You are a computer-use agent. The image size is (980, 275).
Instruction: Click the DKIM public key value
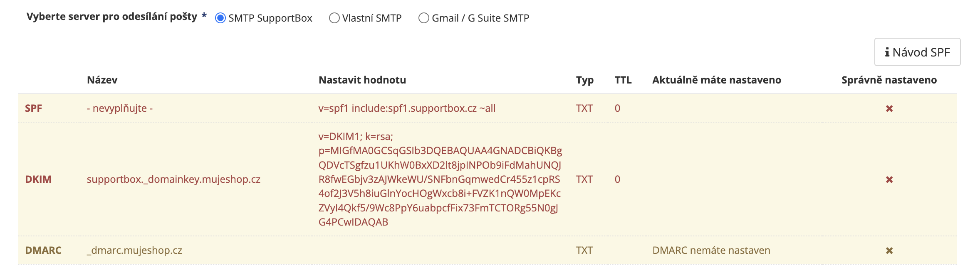pos(439,179)
